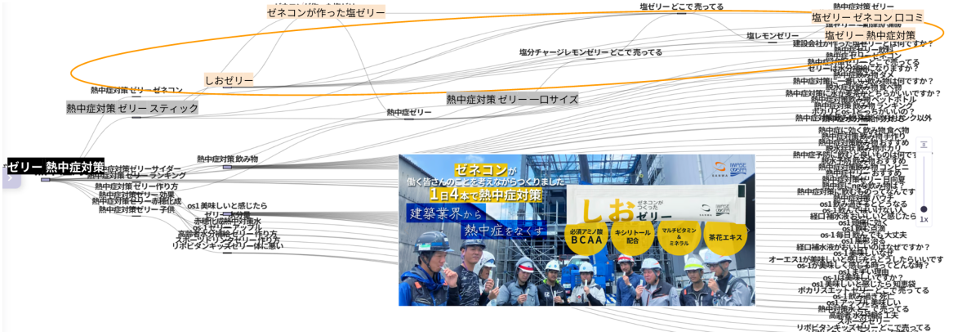The image size is (980, 332).
Task: Click keyword os1 美味しいと感じたら on left
Action: [x=227, y=205]
